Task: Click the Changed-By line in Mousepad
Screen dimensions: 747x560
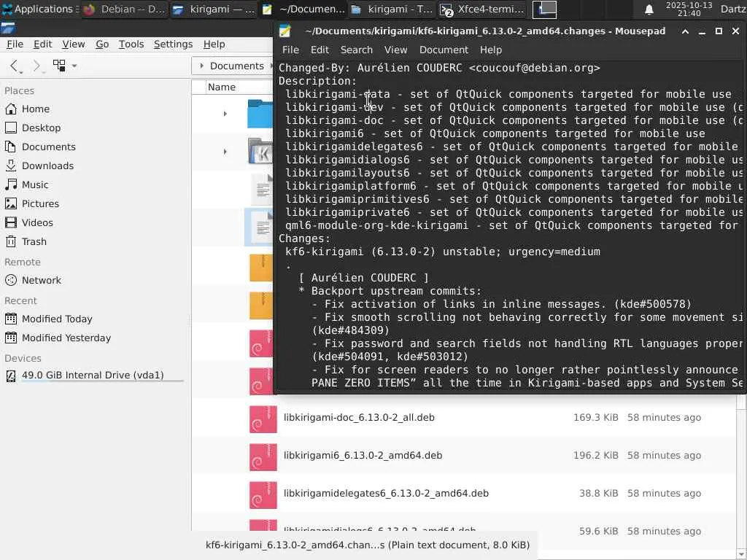Action: click(439, 68)
